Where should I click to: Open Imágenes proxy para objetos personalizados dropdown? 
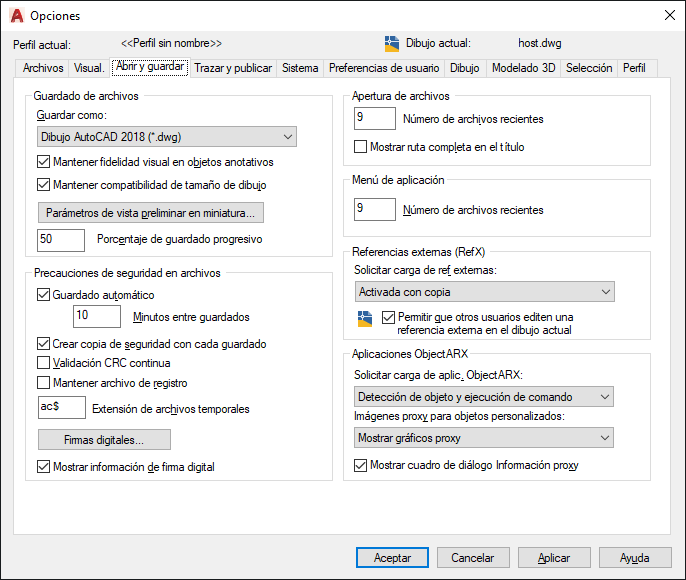484,438
